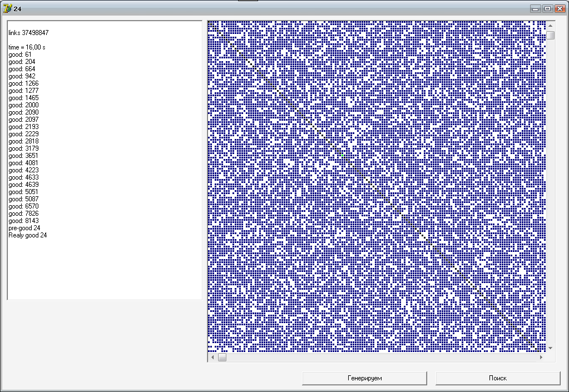Click the grid's horizontal scrollbar right arrow
The height and width of the screenshot is (392, 569).
click(541, 358)
